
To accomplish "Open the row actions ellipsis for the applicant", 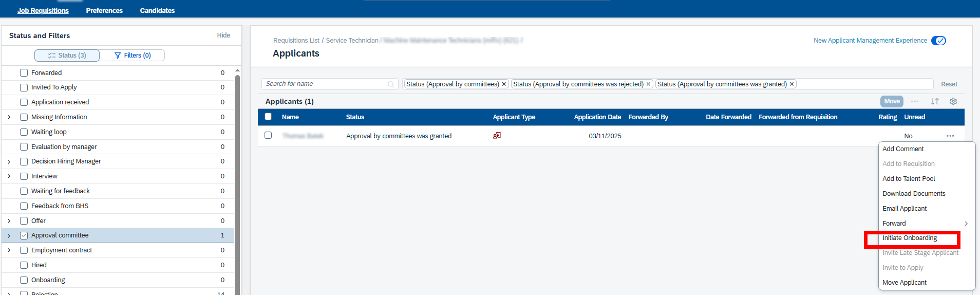I will pyautogui.click(x=950, y=136).
